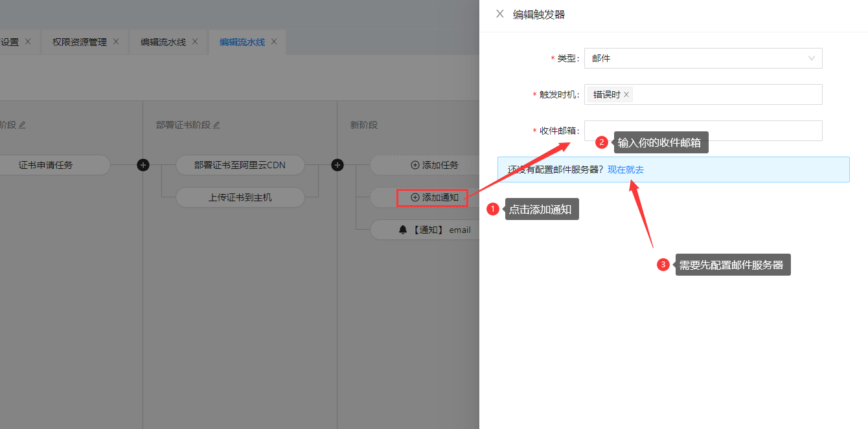Switch to the inactive 编辑流水线 tab

click(x=163, y=42)
